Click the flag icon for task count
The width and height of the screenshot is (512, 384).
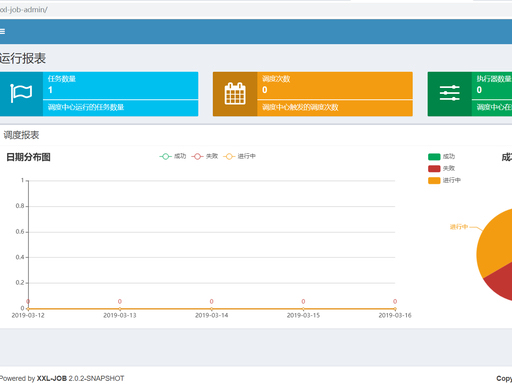(21, 94)
